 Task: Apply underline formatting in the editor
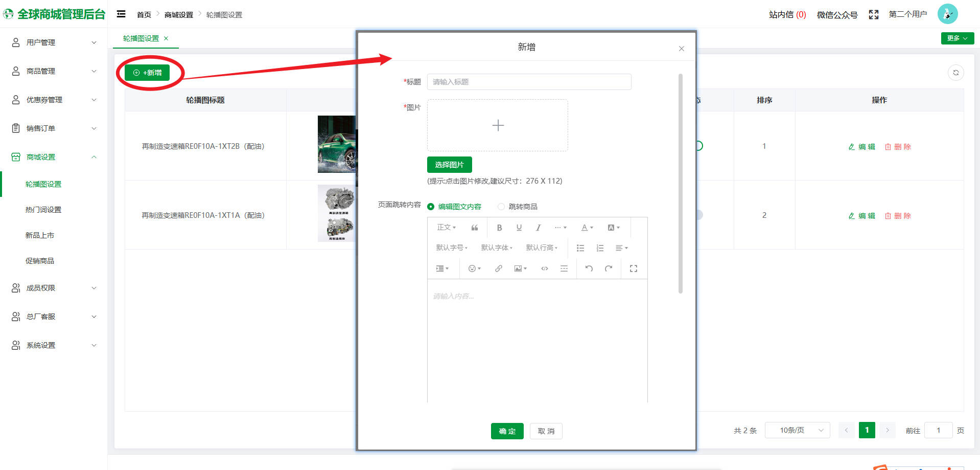pos(519,228)
